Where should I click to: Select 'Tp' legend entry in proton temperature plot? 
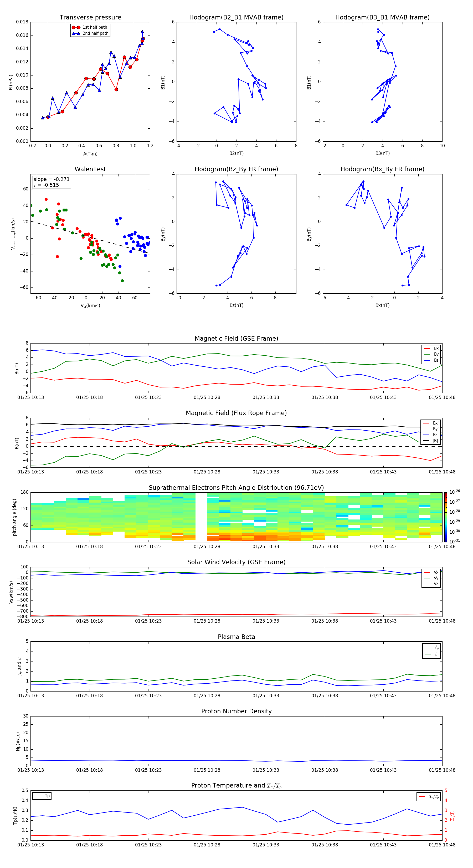(x=42, y=796)
